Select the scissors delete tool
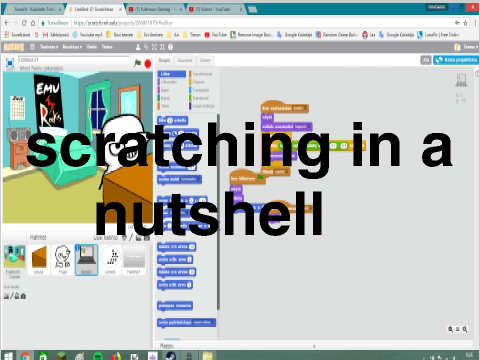Viewport: 480px width, 360px height. (146, 47)
